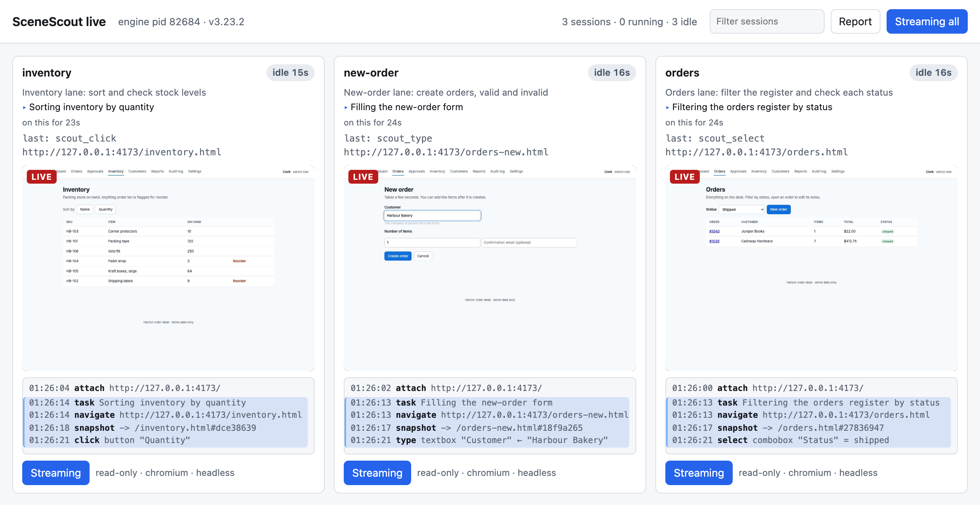Expand 'Filtering the orders register by status' triangle
The height and width of the screenshot is (505, 980).
coord(668,108)
